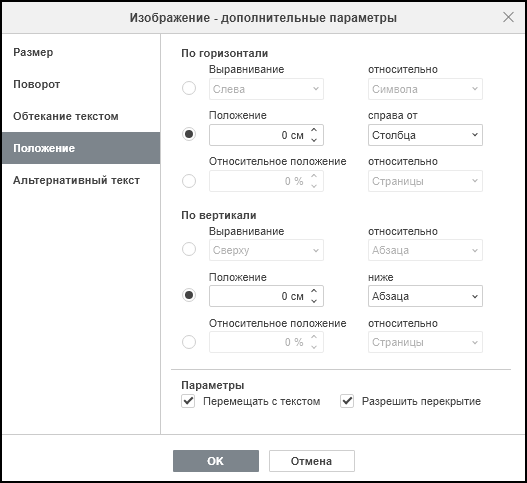Increase vertical position with up arrow
Viewport: 527px width, 483px height.
(314, 291)
